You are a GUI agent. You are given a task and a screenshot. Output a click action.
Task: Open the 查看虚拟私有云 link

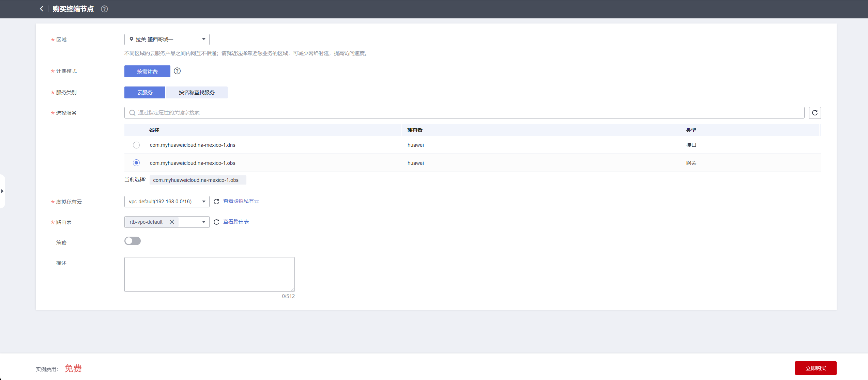[241, 201]
